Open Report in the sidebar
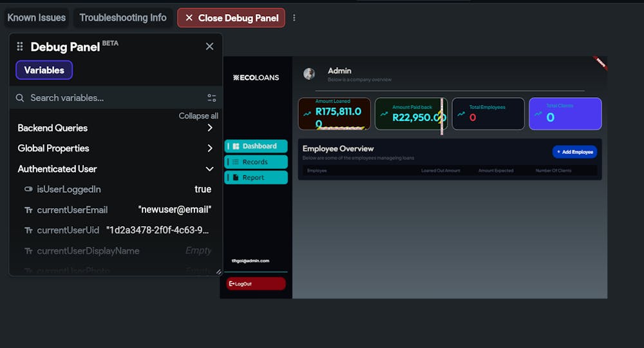The width and height of the screenshot is (644, 348). coord(256,177)
